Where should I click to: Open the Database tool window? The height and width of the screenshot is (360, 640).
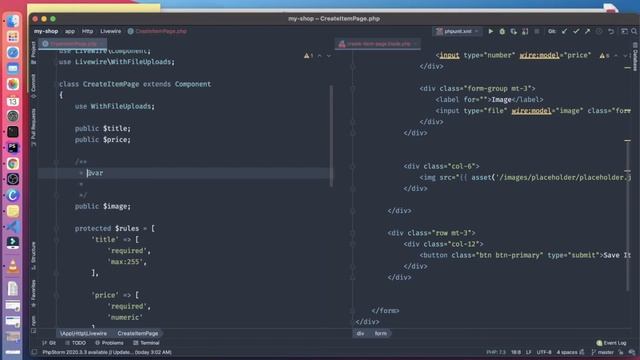[635, 56]
